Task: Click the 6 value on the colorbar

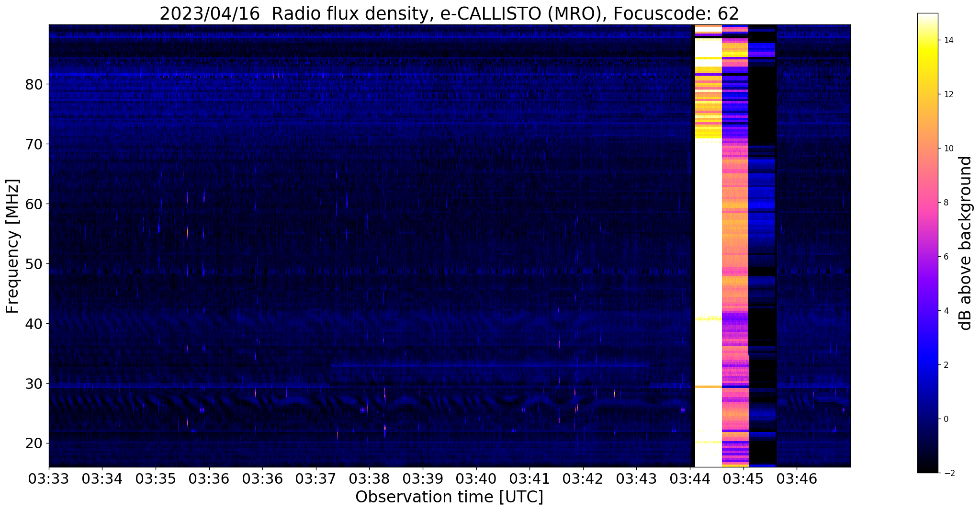Action: click(x=945, y=257)
